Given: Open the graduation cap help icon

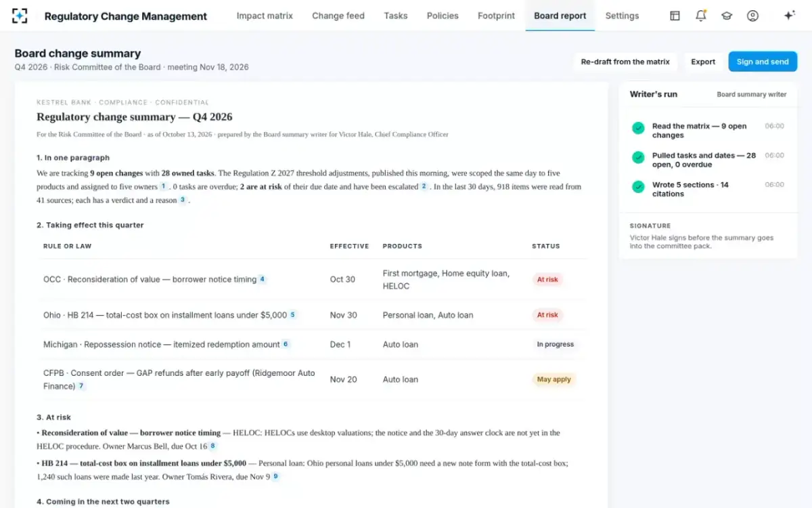Looking at the screenshot, I should [727, 16].
